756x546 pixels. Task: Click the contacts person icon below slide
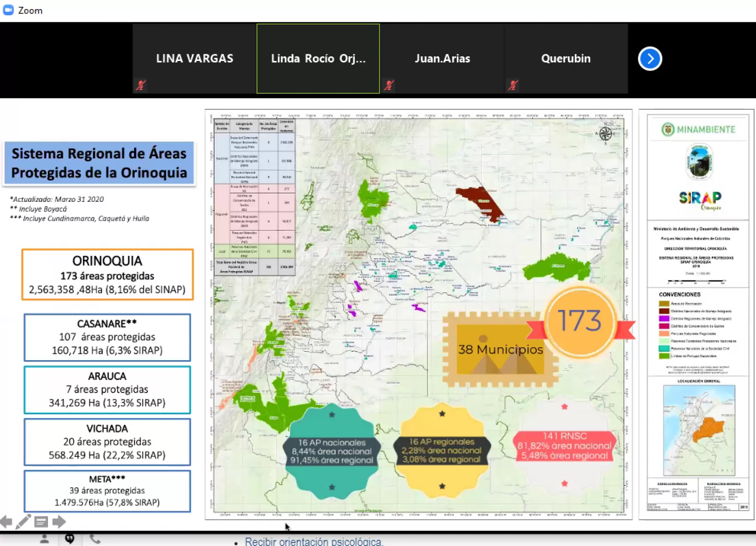[44, 539]
